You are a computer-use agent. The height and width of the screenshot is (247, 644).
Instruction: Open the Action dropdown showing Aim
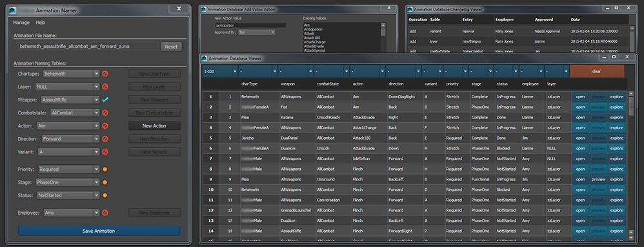(x=68, y=126)
